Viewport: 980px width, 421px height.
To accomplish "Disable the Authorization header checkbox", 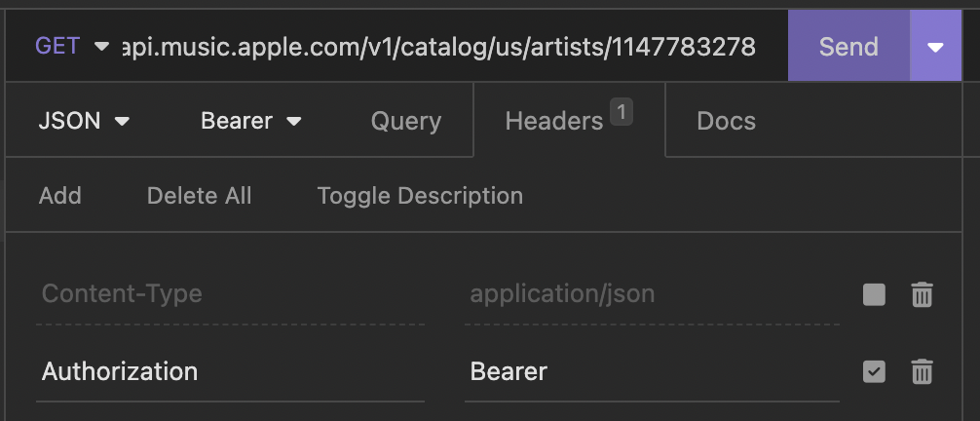I will 874,371.
